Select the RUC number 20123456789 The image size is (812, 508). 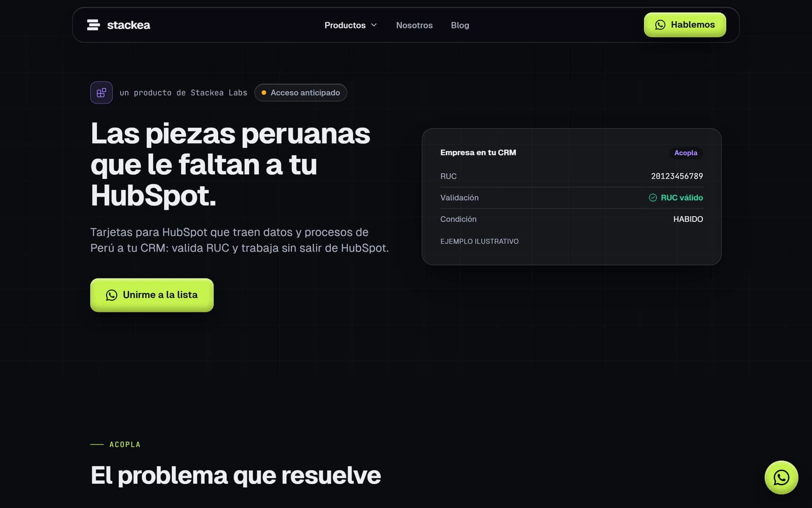[x=677, y=176]
